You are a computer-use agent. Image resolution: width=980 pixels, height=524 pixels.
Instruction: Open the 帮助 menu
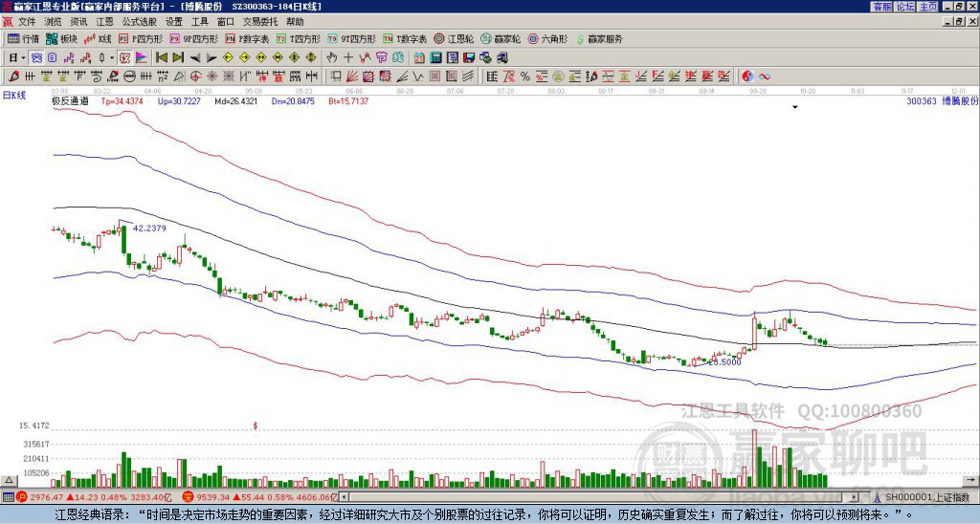coord(295,22)
